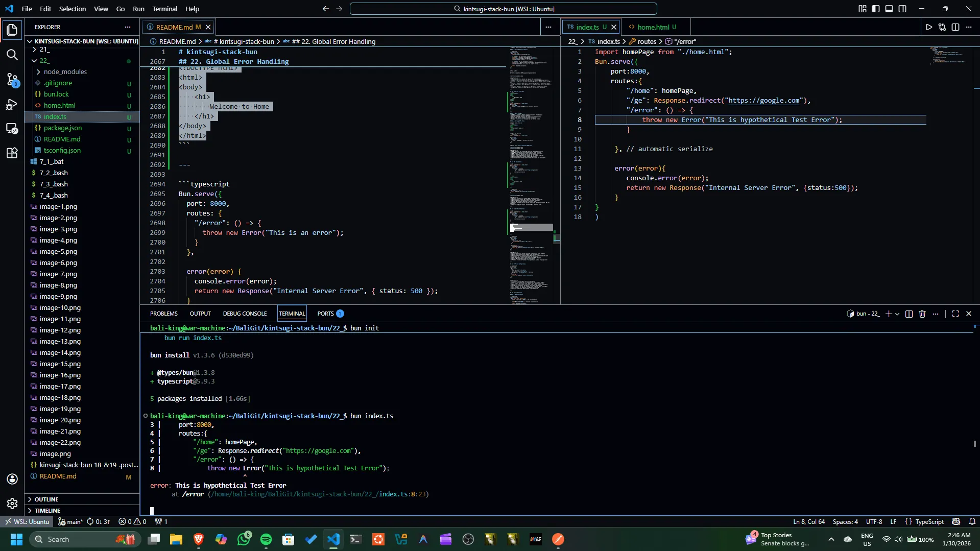Click the Run file play icon
The width and height of the screenshot is (980, 551).
point(928,27)
